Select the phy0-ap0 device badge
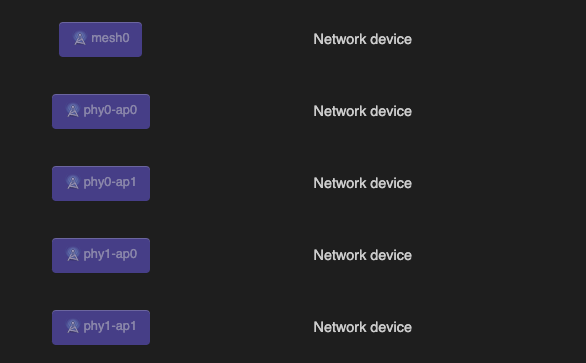This screenshot has height=363, width=586. coord(101,111)
